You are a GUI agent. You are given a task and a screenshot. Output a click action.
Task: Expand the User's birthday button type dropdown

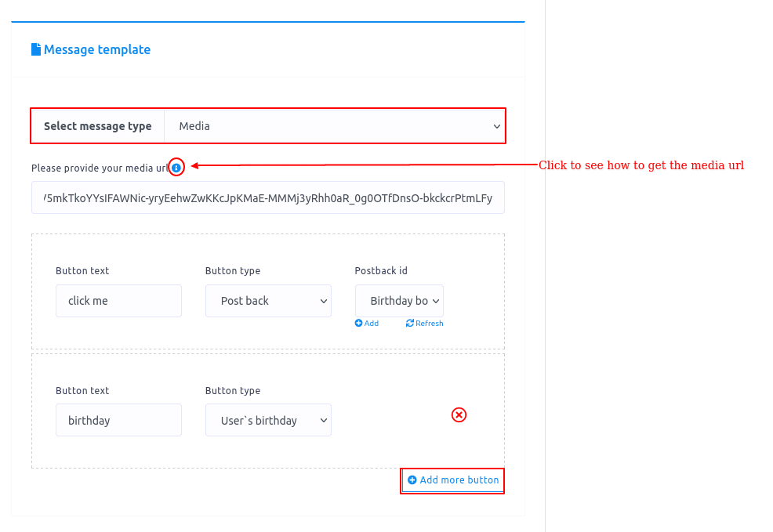(268, 421)
